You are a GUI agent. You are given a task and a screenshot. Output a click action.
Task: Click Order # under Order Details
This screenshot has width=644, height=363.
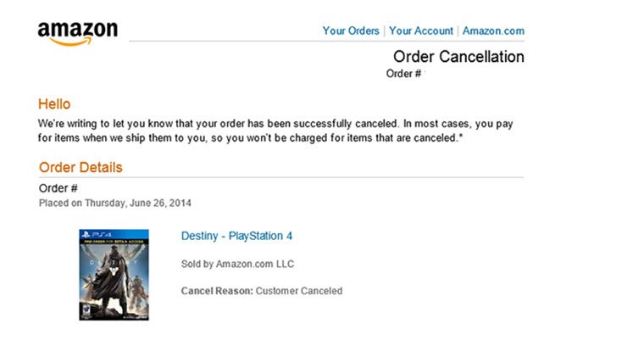[58, 188]
